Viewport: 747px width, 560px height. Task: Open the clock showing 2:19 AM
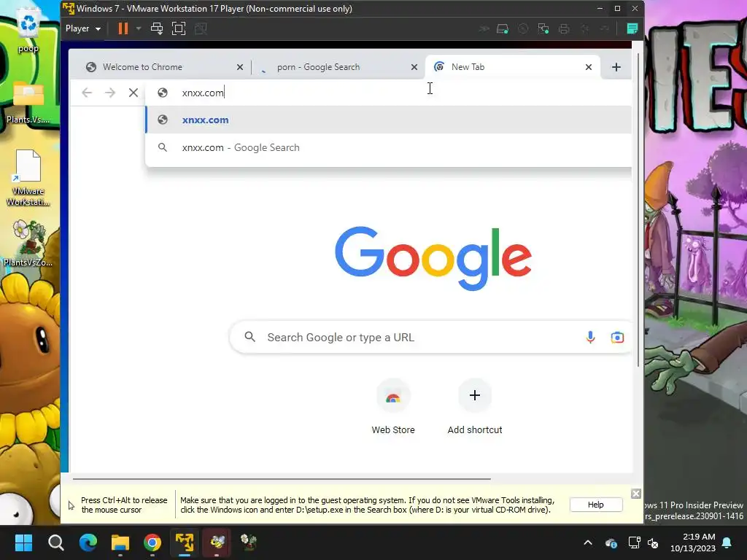coord(693,542)
